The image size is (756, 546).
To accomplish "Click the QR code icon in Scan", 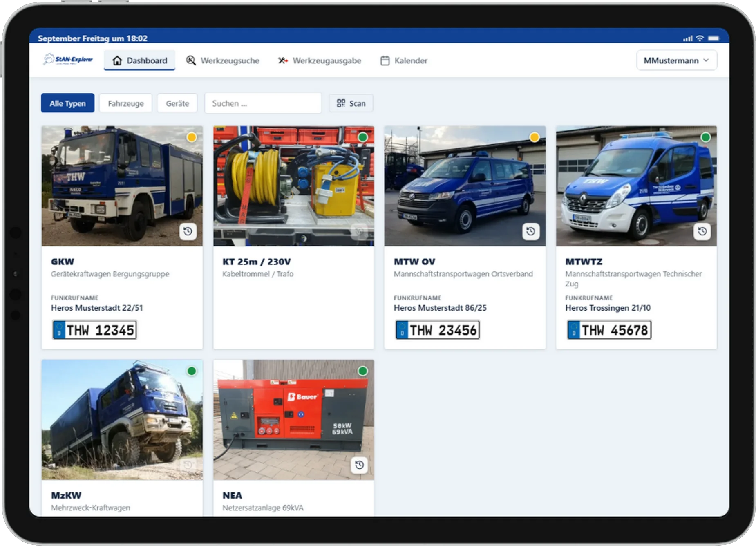I will (341, 103).
